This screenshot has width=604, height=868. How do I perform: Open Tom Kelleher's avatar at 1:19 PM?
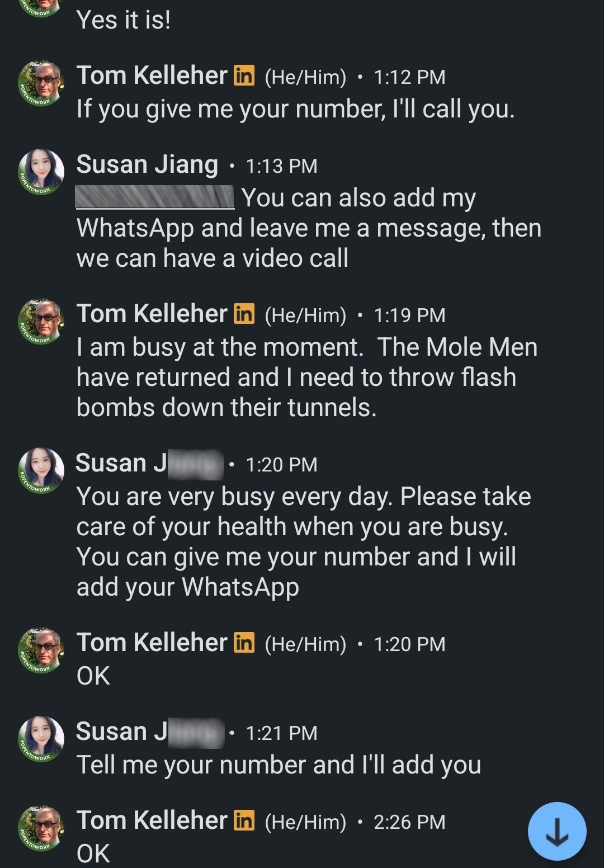tap(41, 322)
